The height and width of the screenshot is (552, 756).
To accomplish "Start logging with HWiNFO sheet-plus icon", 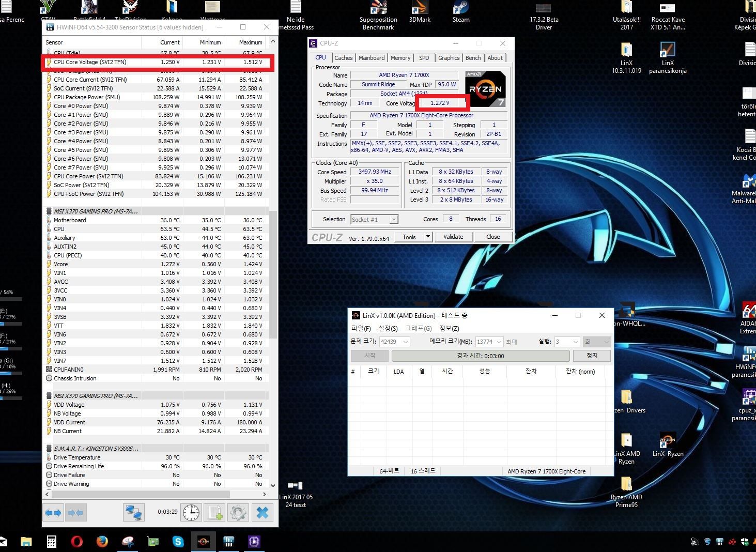I will click(x=214, y=513).
